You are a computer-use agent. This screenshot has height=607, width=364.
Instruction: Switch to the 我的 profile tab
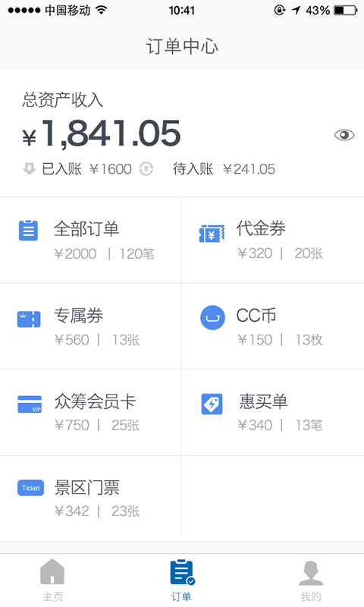311,580
